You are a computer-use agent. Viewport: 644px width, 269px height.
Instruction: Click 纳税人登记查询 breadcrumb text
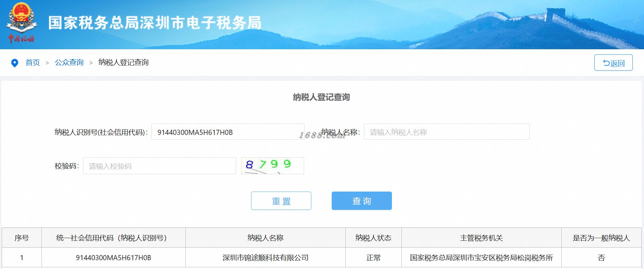tap(123, 62)
